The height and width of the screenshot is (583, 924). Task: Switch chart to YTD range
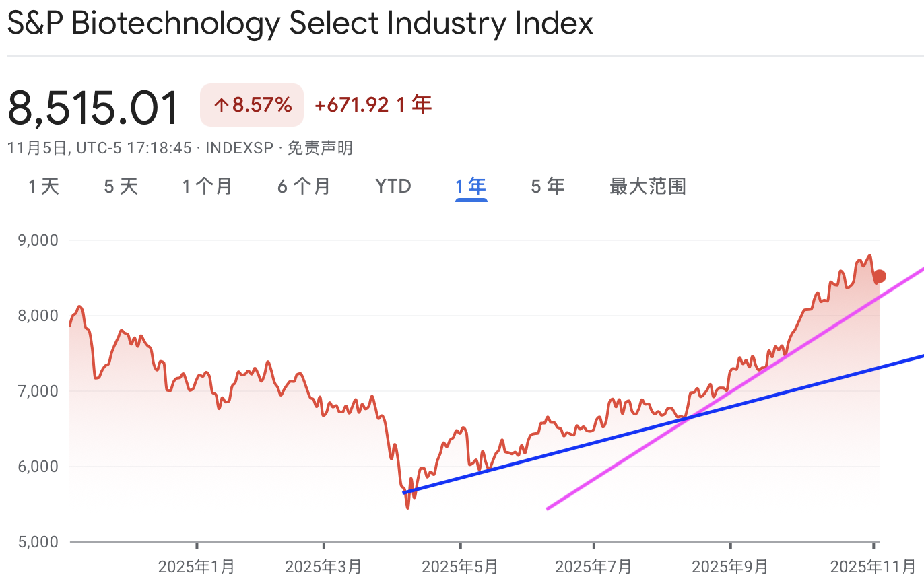click(x=393, y=186)
